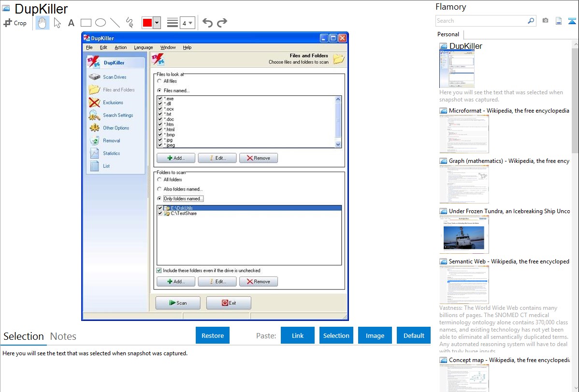Select the freehand scribble tool

click(x=130, y=23)
